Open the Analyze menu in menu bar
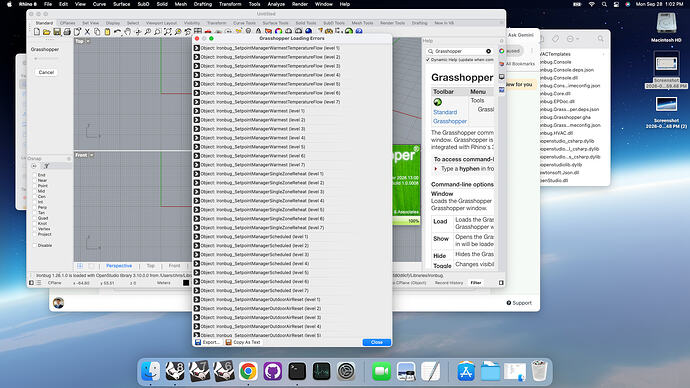 tap(276, 4)
